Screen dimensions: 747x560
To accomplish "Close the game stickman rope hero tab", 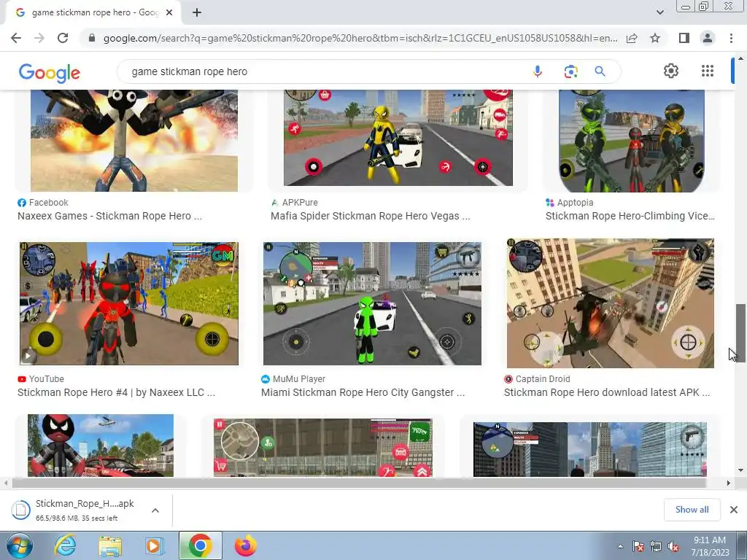I will (x=169, y=13).
